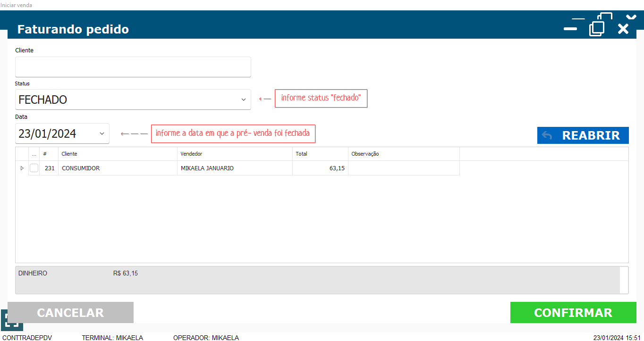Click into the Cliente input field
Image resolution: width=644 pixels, height=341 pixels.
[133, 67]
